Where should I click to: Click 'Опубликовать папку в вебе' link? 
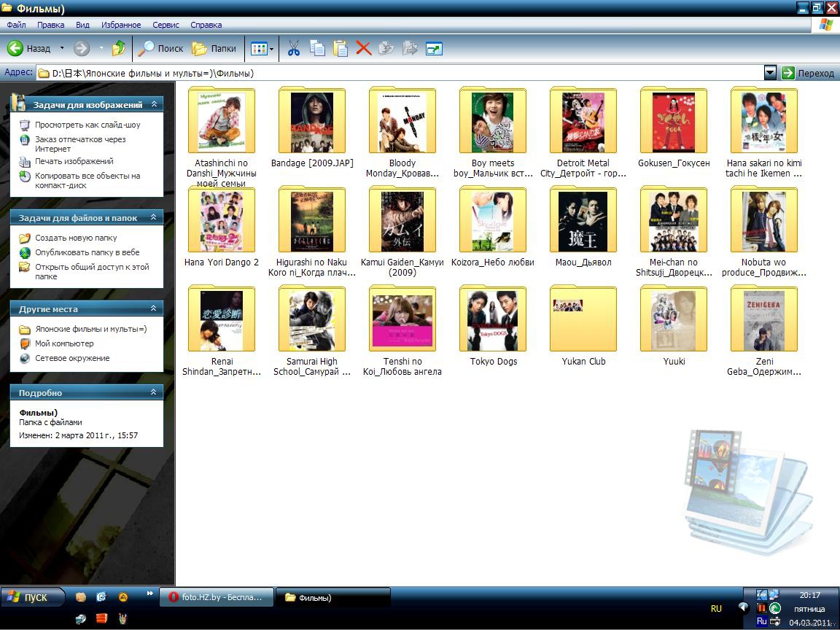pos(87,252)
